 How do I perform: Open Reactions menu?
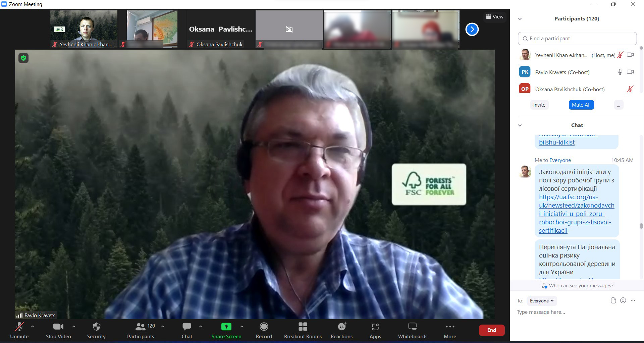click(342, 330)
